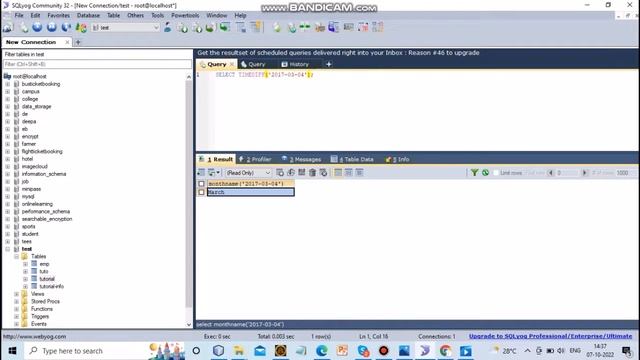The image size is (640, 360).
Task: Expand the busticketbooking database node
Action: pos(7,84)
